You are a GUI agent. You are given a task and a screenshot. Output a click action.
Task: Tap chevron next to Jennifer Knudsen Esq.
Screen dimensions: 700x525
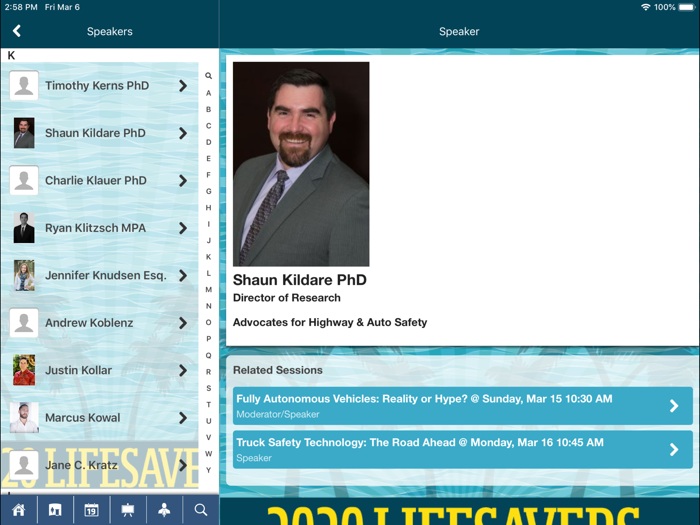(183, 276)
